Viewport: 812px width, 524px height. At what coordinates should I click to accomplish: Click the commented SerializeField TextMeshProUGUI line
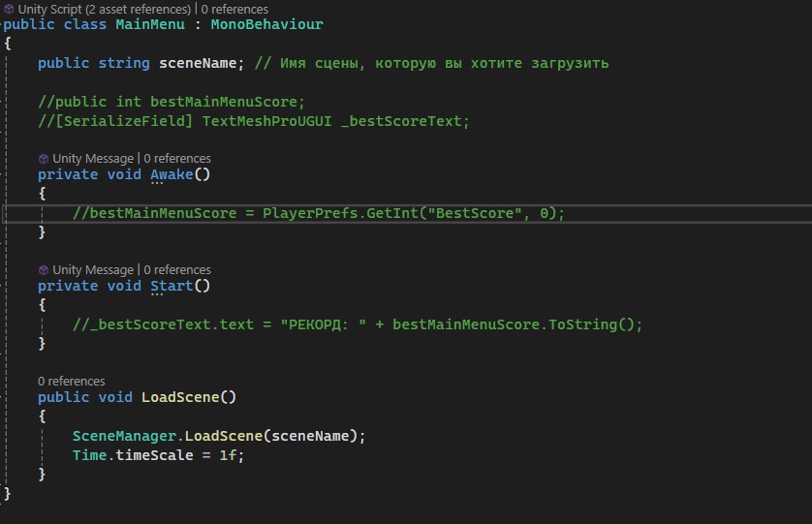(254, 121)
